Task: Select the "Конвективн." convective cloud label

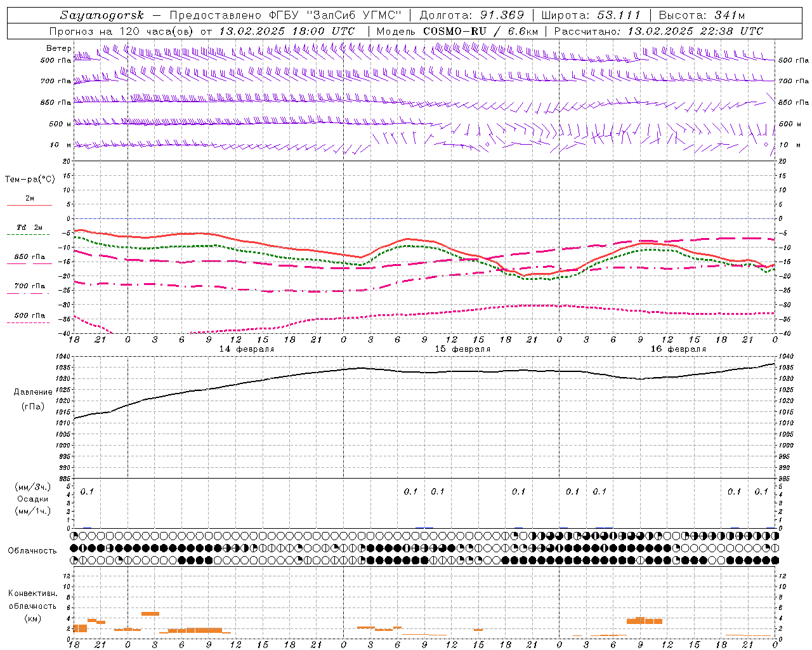Action: [x=32, y=594]
